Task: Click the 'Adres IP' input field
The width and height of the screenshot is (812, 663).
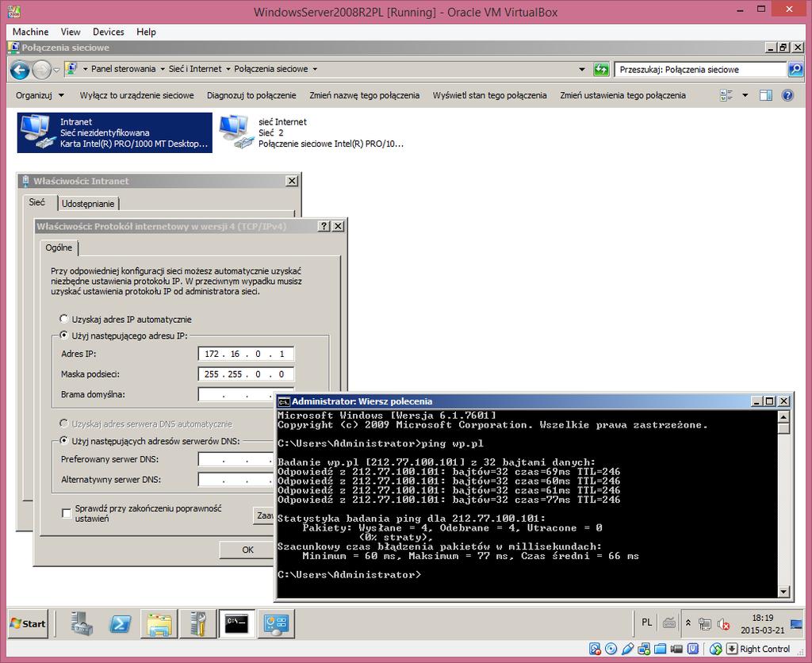Action: pyautogui.click(x=246, y=354)
